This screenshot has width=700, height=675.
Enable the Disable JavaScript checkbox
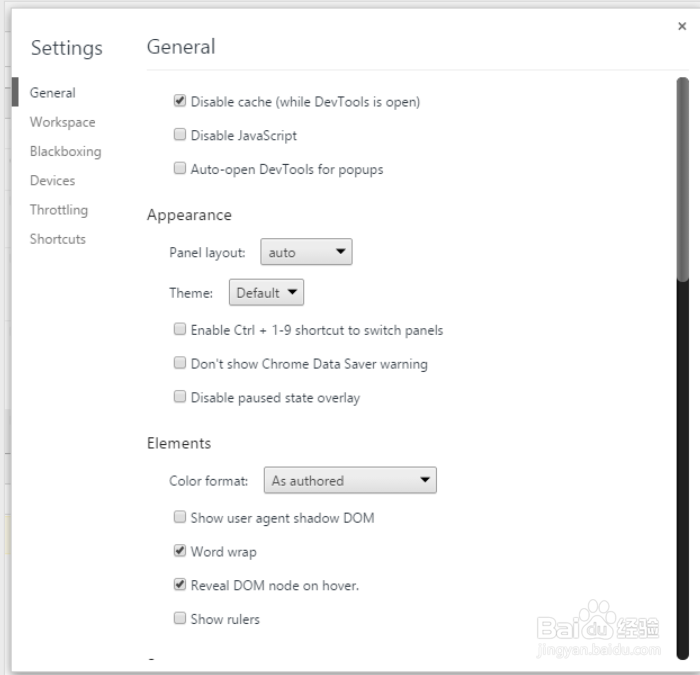click(x=180, y=135)
